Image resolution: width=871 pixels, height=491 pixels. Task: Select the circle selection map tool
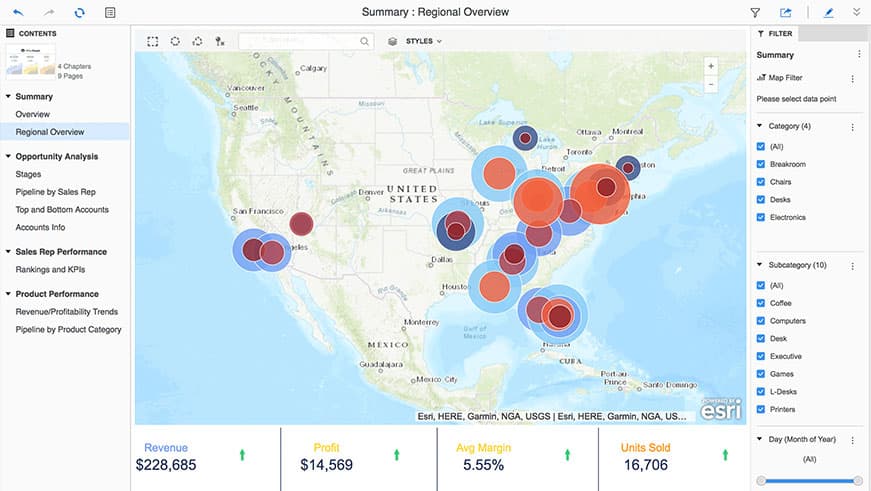point(175,41)
